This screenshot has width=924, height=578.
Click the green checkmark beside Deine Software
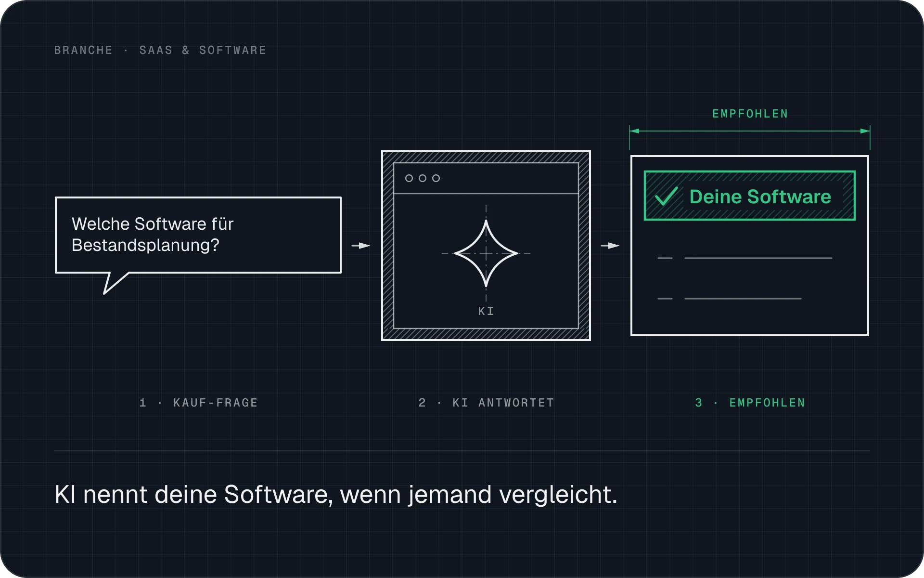667,197
